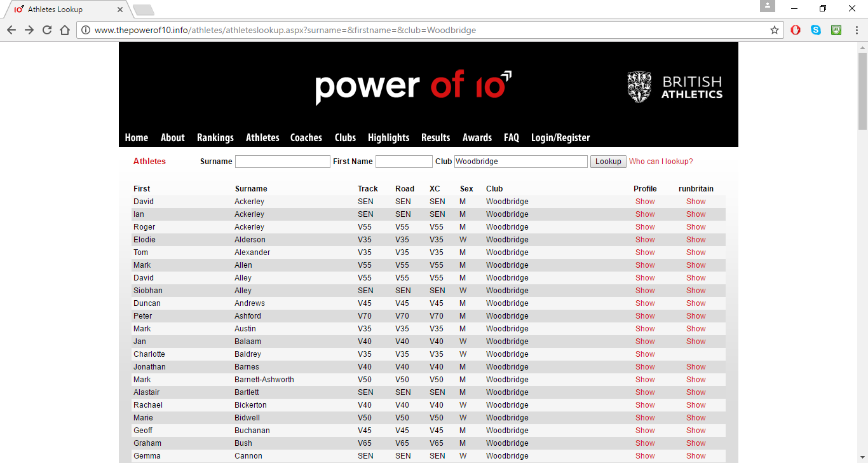Click the Opera extension icon
This screenshot has height=463, width=868.
(x=796, y=30)
